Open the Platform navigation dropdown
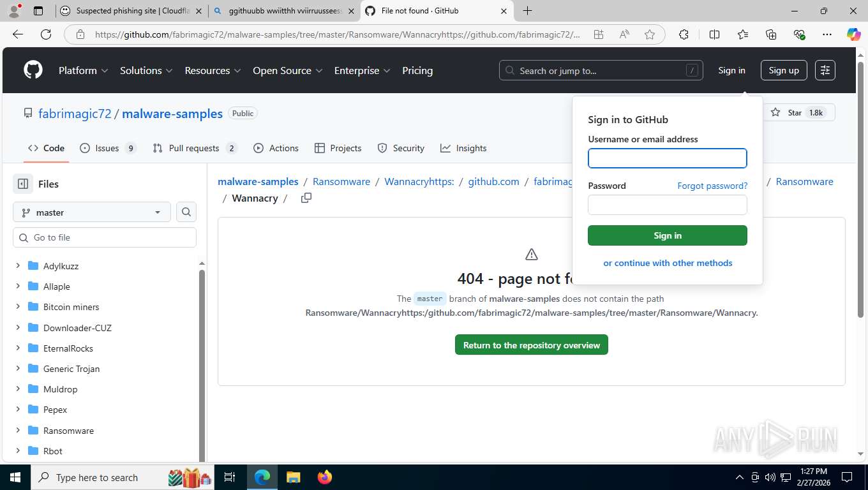868x490 pixels. pos(84,70)
